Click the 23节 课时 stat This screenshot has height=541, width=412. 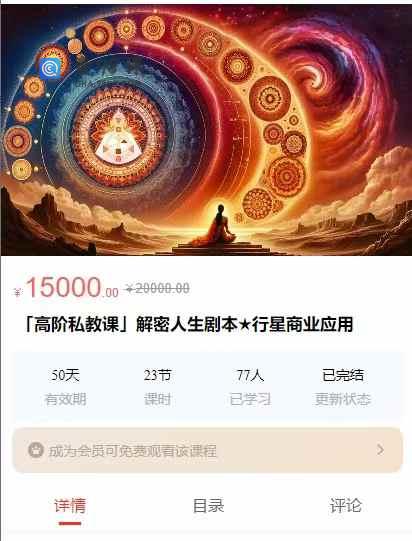pyautogui.click(x=158, y=387)
